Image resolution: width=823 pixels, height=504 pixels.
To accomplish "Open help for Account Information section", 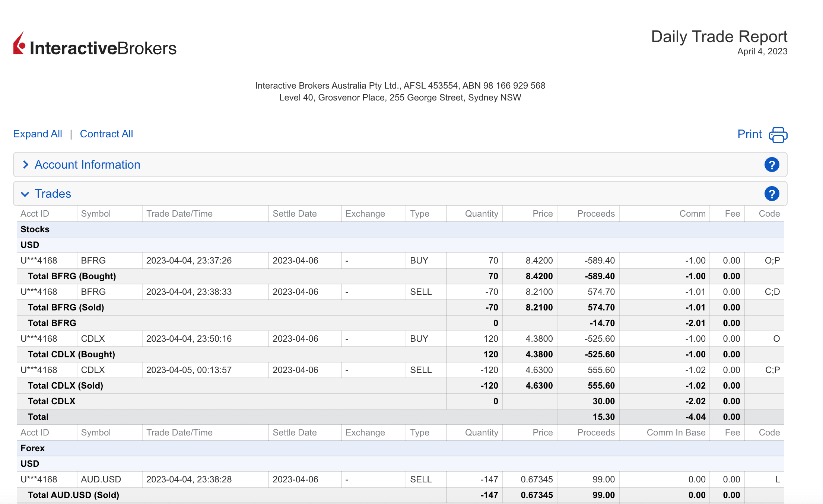I will [772, 165].
